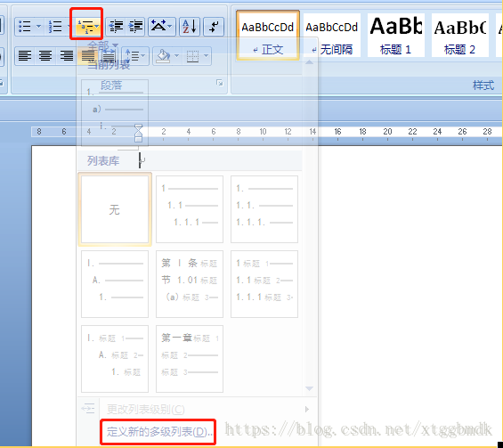Click the Decrease Indent icon
This screenshot has width=503, height=448.
116,27
